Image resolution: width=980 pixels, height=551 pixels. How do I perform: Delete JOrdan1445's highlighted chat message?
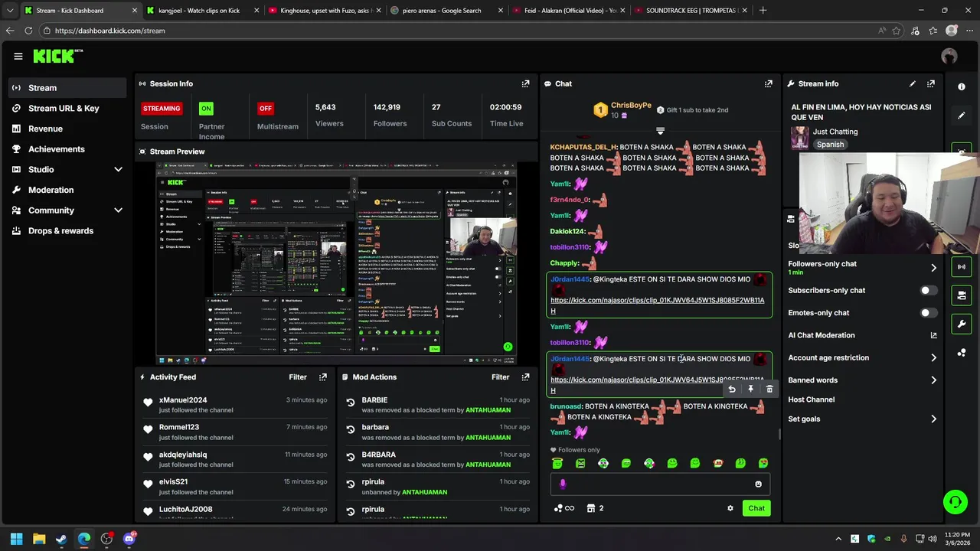(x=769, y=390)
